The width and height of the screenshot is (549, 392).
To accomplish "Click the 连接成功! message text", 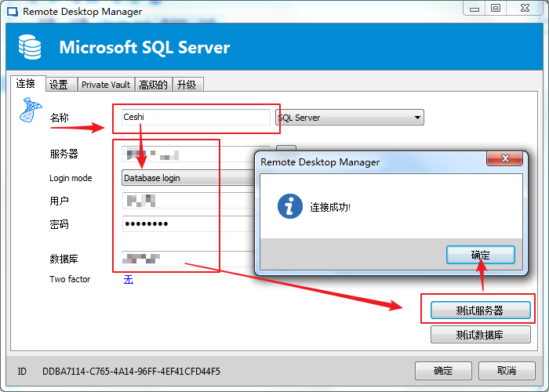I will [x=330, y=207].
